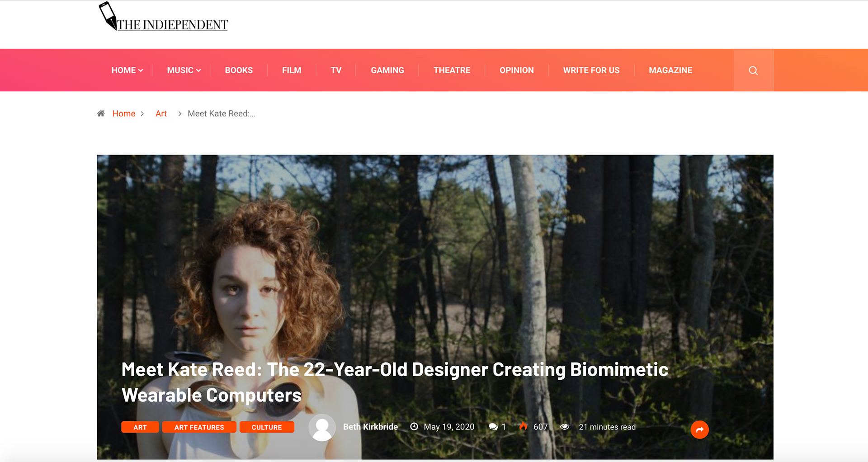Go to the WRITE FOR US page
868x462 pixels.
(x=591, y=70)
